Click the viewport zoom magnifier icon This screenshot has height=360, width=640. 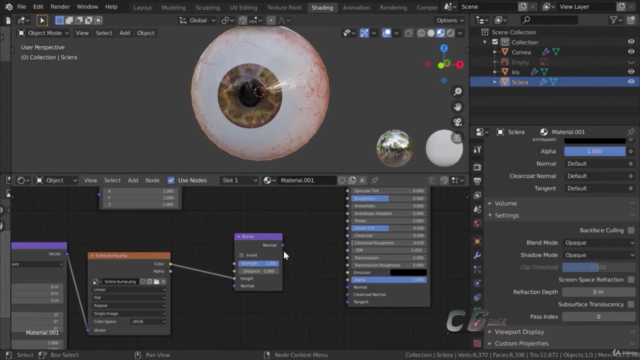(458, 91)
